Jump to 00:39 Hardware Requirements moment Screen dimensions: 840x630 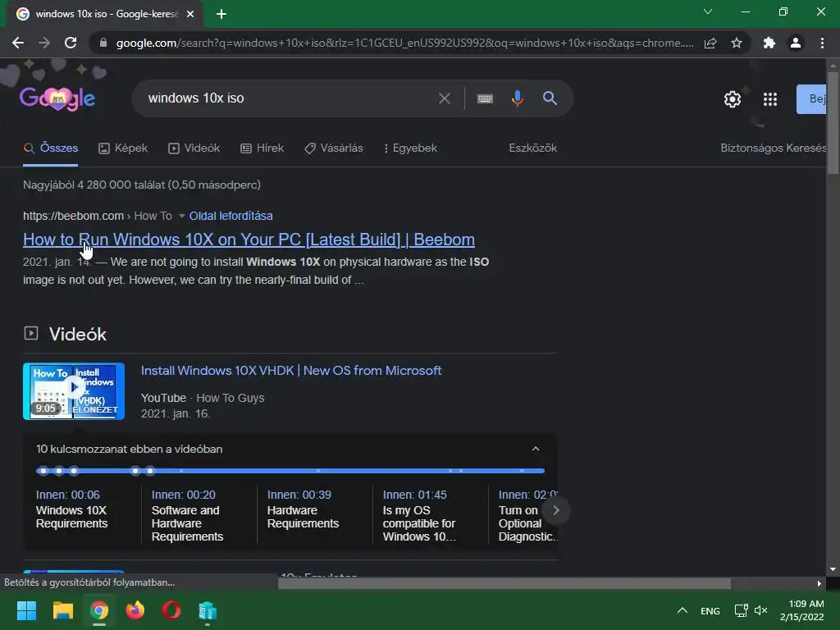303,509
